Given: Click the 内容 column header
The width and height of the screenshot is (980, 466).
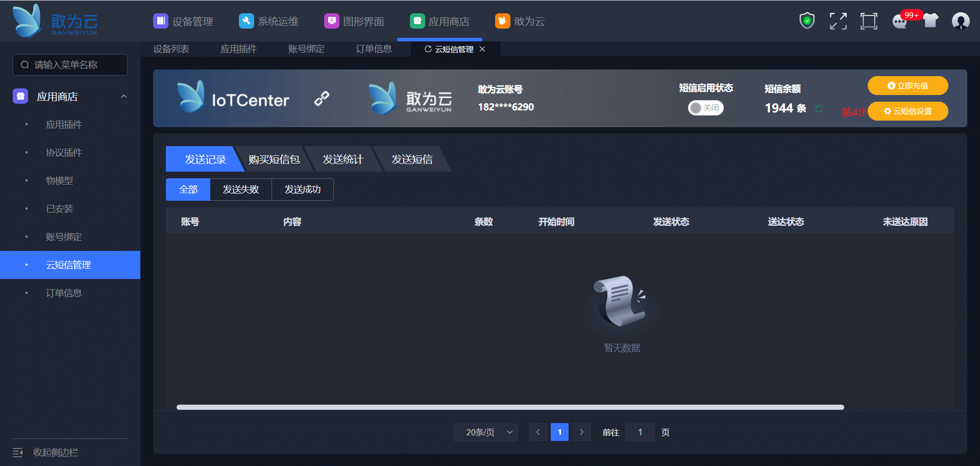Looking at the screenshot, I should [292, 222].
